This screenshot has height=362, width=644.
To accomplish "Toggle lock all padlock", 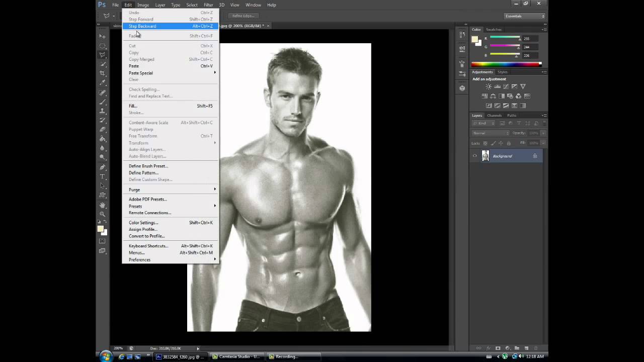I will [x=509, y=143].
